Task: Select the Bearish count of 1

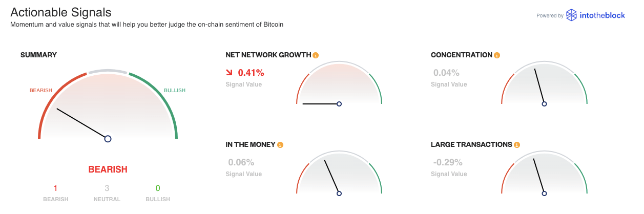Action: click(55, 188)
